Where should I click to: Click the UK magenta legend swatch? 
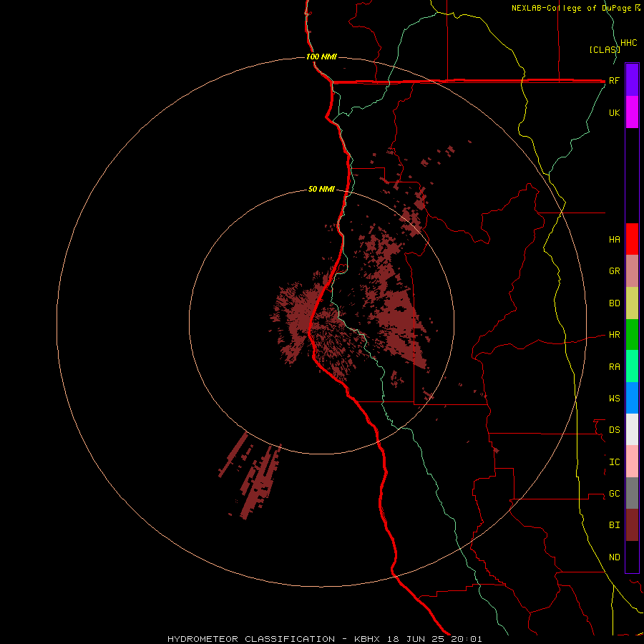pyautogui.click(x=632, y=112)
